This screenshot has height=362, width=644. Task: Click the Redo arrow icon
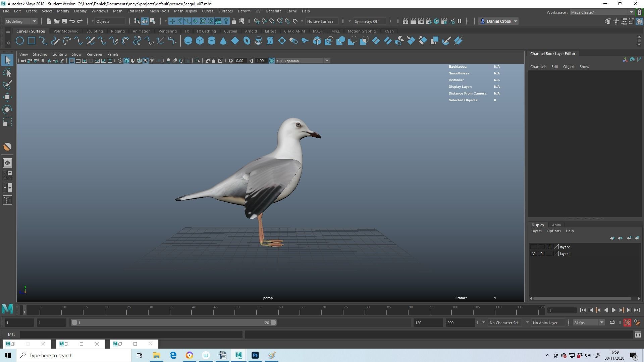(80, 21)
